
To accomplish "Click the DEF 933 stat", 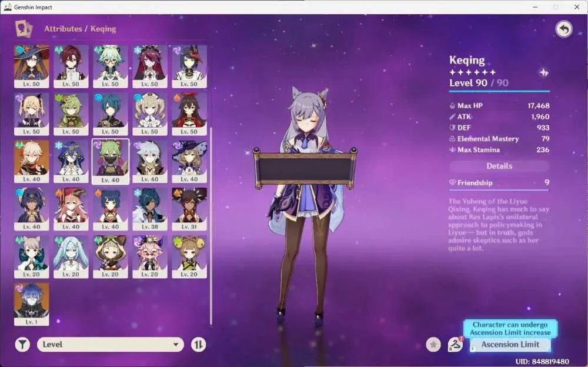I will tap(499, 128).
